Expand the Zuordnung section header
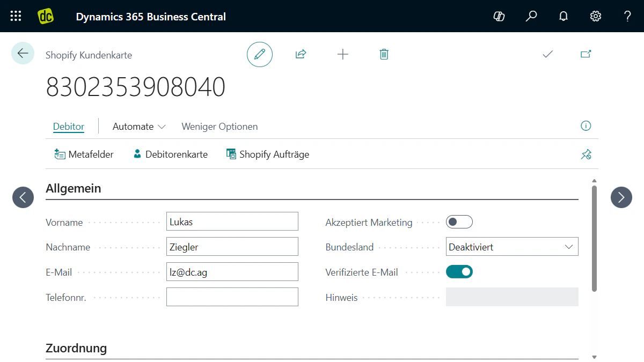644x362 pixels. pyautogui.click(x=76, y=348)
